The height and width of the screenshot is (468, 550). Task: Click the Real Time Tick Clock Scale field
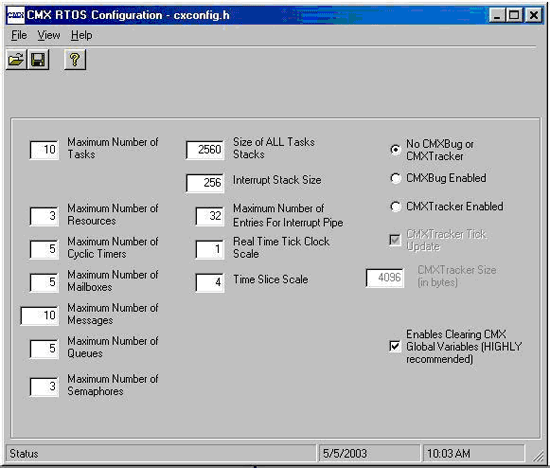click(210, 249)
